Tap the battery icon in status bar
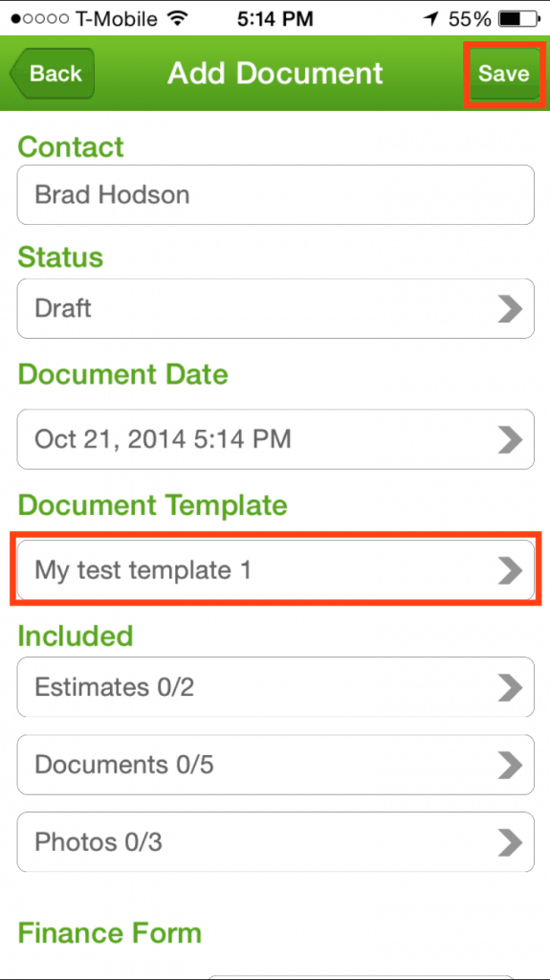 (518, 19)
